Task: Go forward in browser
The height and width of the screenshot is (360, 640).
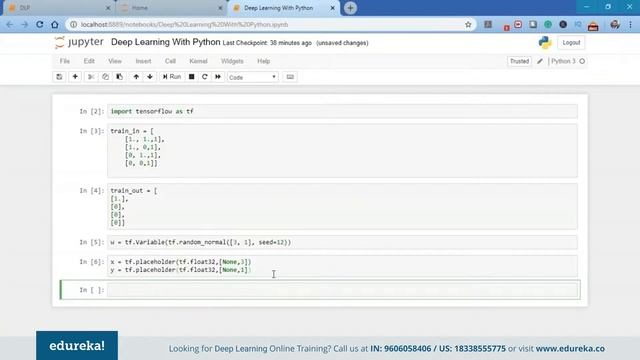Action: [x=24, y=24]
